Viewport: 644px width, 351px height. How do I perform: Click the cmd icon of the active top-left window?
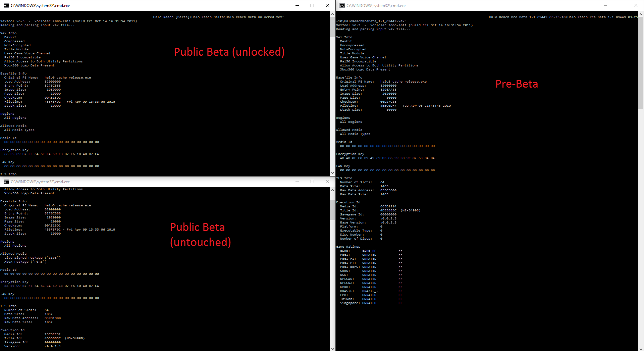click(6, 5)
